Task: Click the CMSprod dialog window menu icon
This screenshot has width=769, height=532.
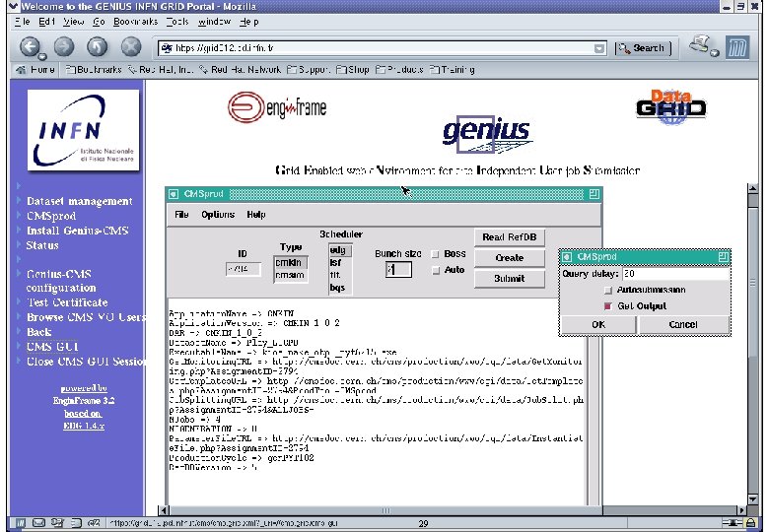Action: pyautogui.click(x=567, y=257)
